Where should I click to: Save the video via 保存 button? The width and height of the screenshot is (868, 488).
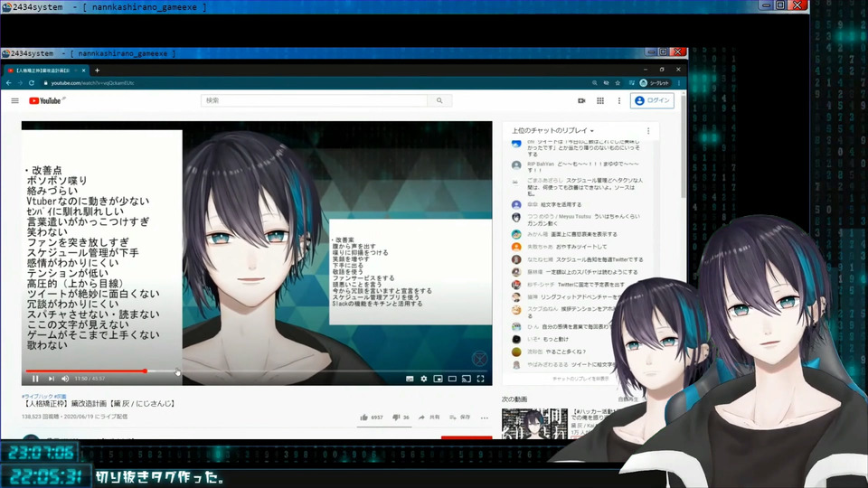(460, 418)
